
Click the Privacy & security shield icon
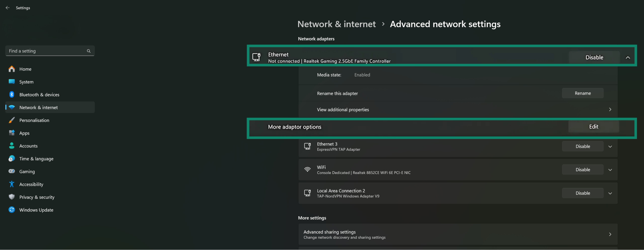pyautogui.click(x=12, y=197)
